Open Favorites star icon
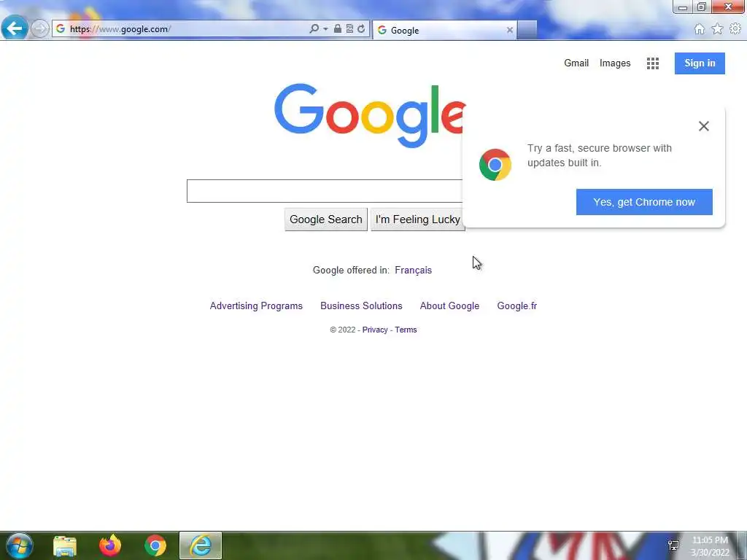 (717, 29)
